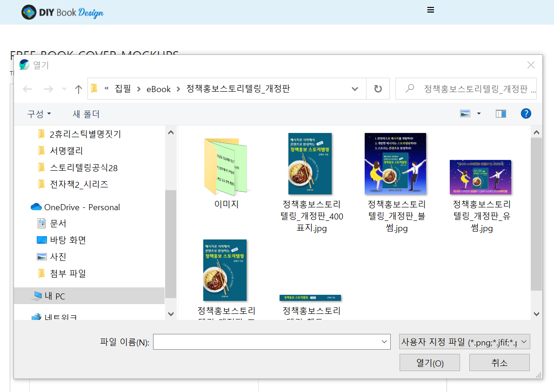Click the 열기(O) button
This screenshot has height=392, width=554.
(x=429, y=362)
